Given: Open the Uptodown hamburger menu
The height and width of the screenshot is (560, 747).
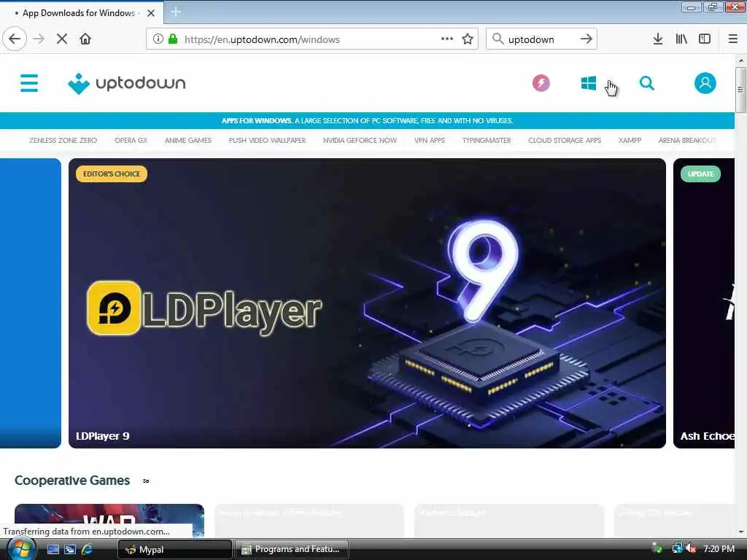Looking at the screenshot, I should pos(29,83).
